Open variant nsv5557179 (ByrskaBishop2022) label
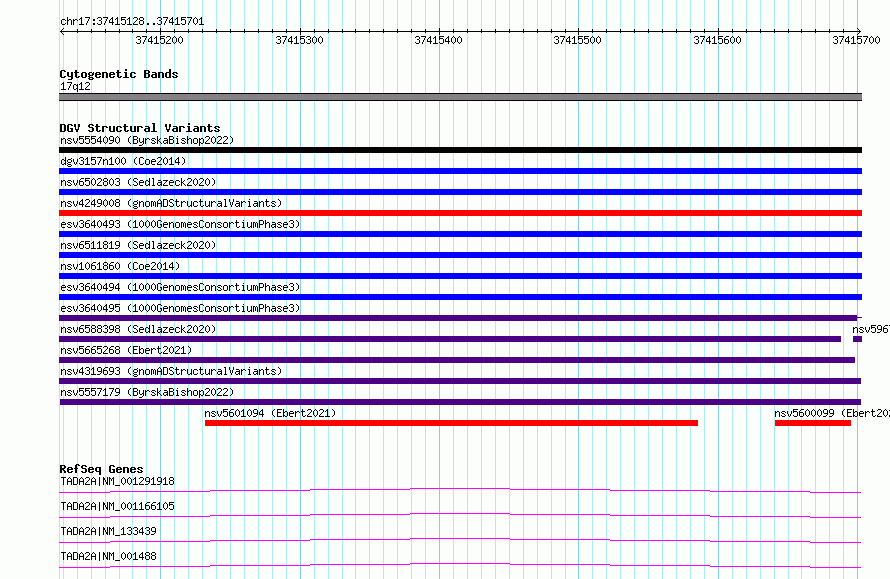 [147, 392]
